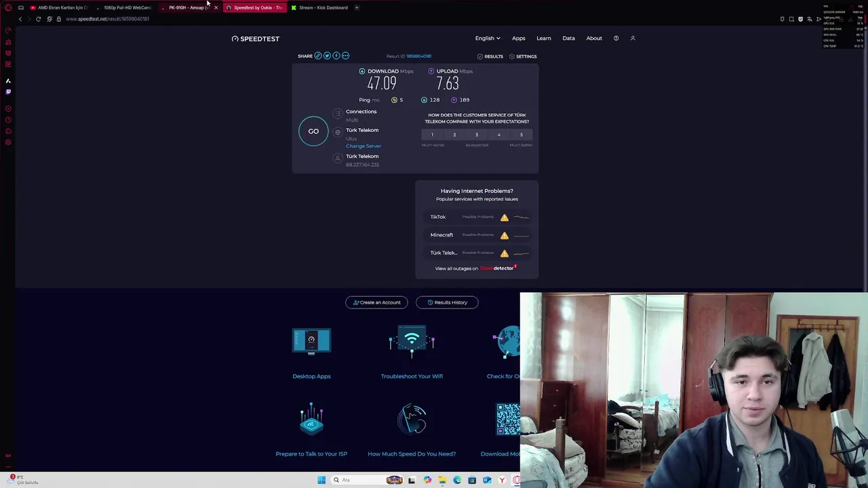Click the Minecraft outage row

477,235
